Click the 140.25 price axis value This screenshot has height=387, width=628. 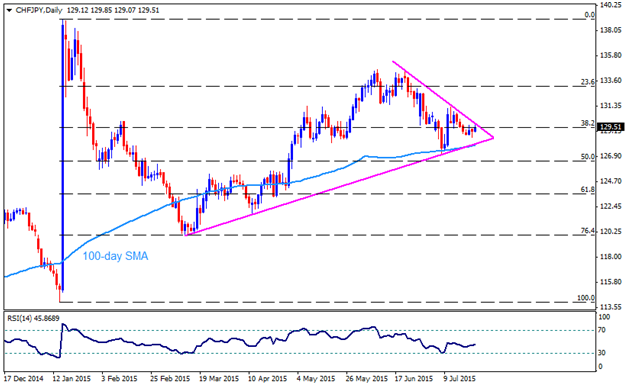click(611, 5)
